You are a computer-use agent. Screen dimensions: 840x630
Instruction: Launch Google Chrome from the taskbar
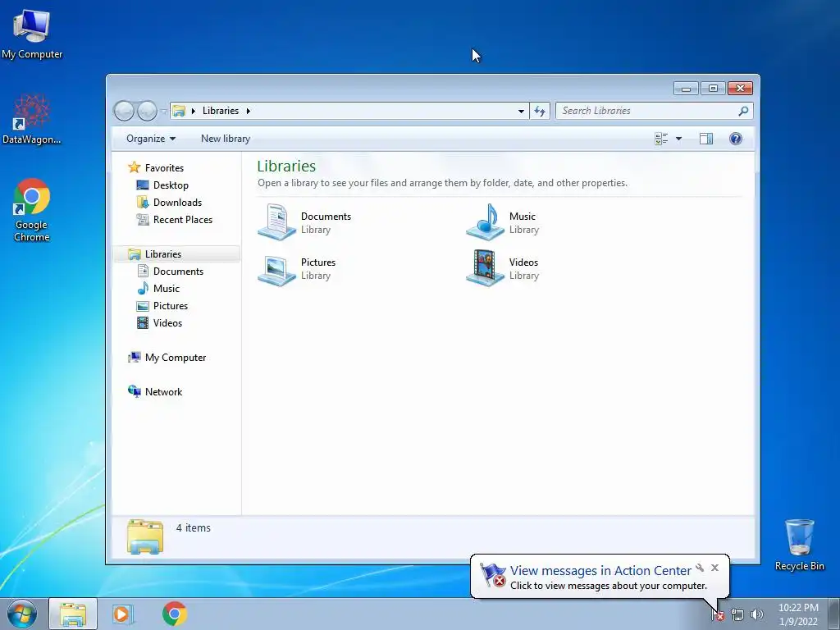(174, 614)
